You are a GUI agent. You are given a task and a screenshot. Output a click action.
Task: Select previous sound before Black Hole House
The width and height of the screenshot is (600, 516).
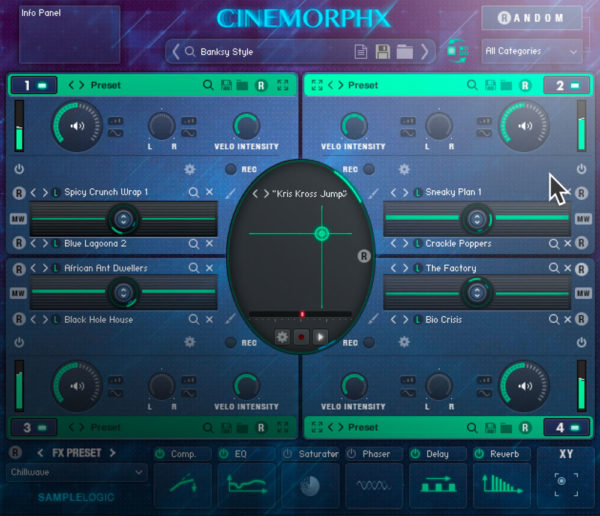[x=33, y=319]
